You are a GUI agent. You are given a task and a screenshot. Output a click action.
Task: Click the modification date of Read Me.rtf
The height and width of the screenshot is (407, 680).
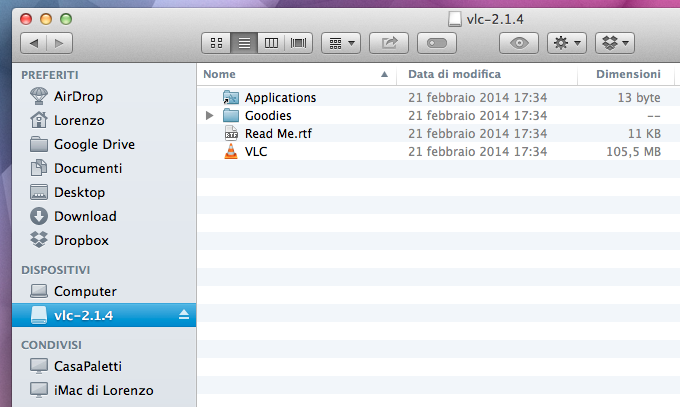477,134
